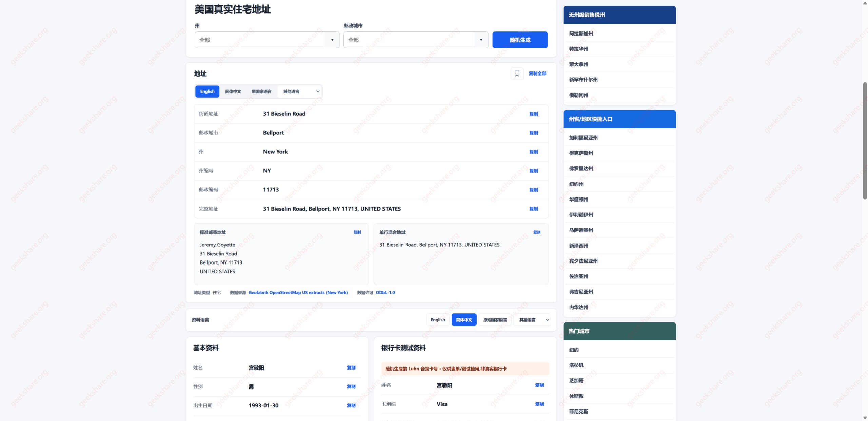Open 马萨诸塞州 quick entry
Screen dimensions: 868x421
coord(581,230)
